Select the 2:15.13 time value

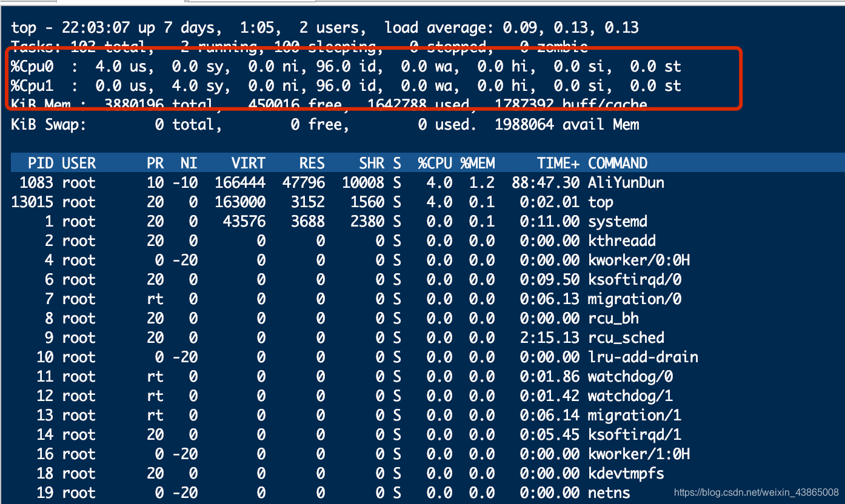pyautogui.click(x=550, y=337)
